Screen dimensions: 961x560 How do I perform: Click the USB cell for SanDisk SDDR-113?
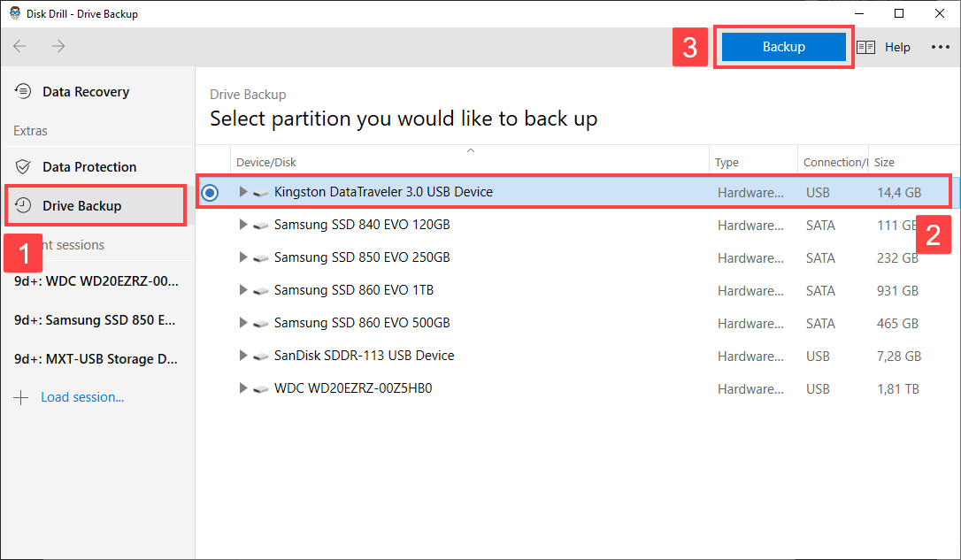[x=818, y=357]
